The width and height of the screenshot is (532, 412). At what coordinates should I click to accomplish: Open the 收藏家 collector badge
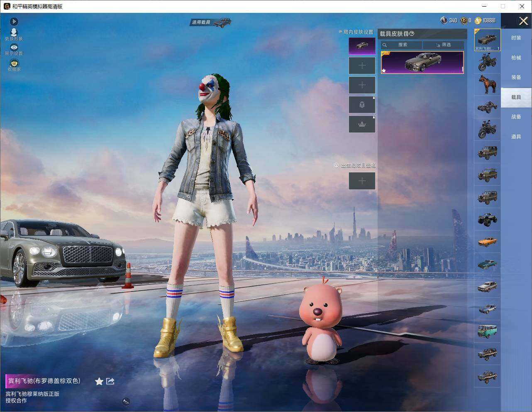(14, 65)
